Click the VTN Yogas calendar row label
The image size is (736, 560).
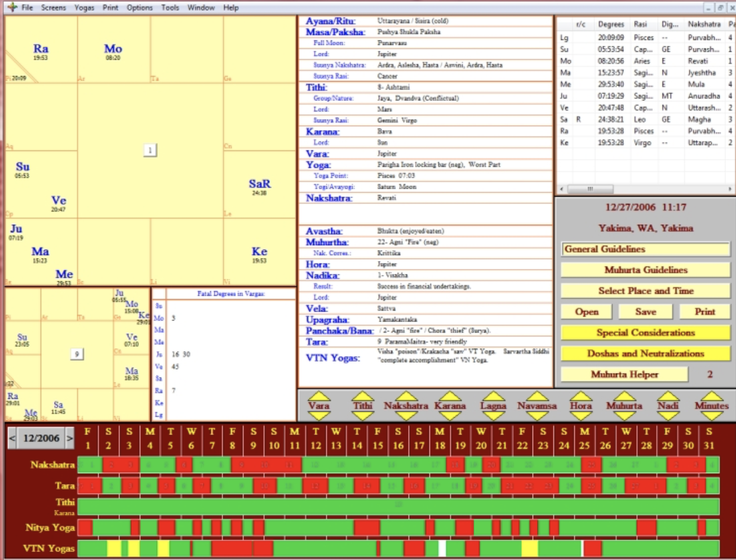(x=48, y=548)
